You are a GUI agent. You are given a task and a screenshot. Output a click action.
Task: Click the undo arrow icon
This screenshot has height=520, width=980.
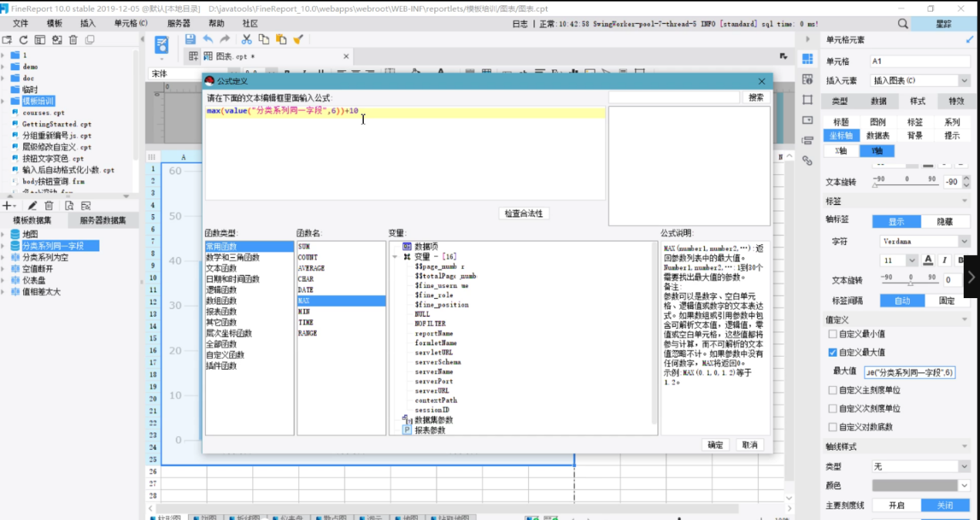(208, 39)
